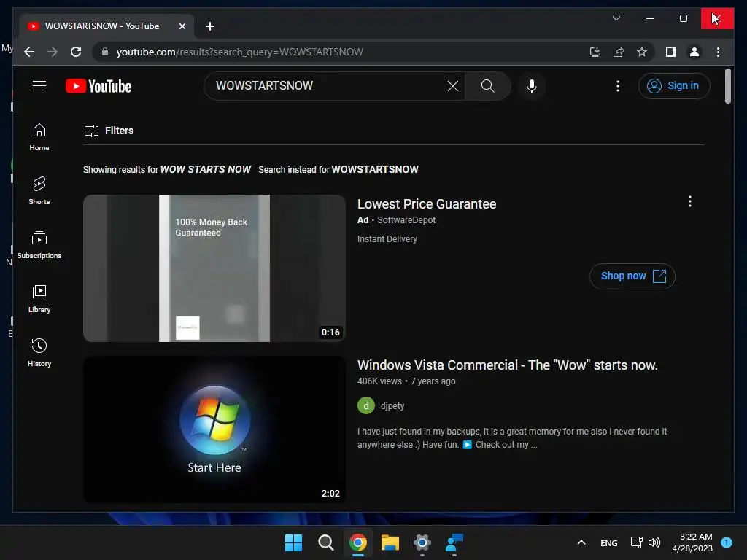Reload the page
Viewport: 747px width, 560px height.
(76, 52)
